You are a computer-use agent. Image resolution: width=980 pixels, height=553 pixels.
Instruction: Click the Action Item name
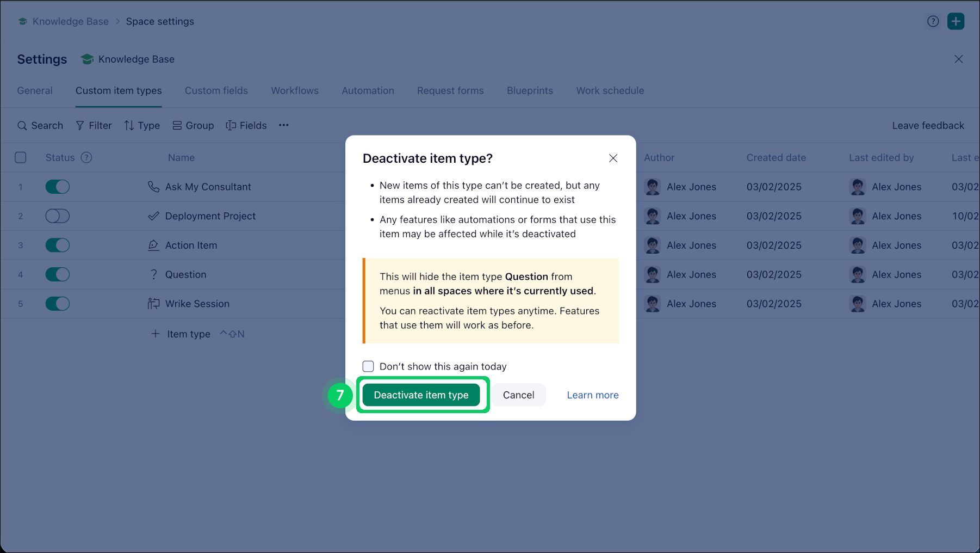191,245
